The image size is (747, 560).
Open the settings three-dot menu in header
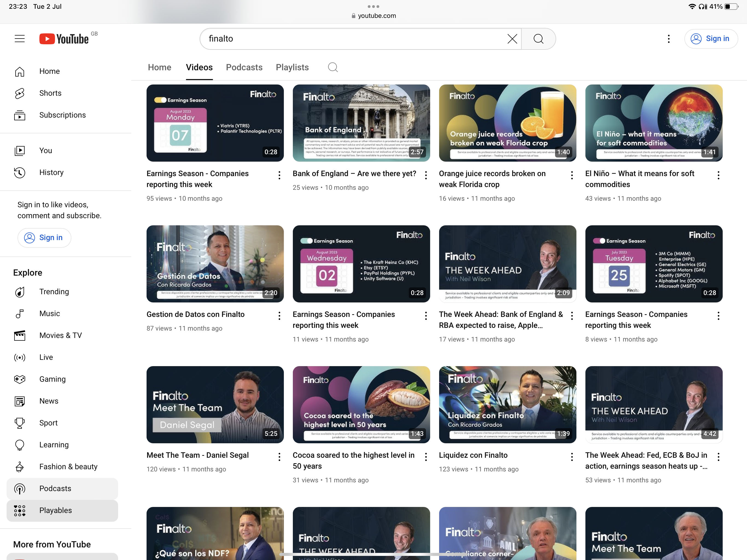point(668,39)
